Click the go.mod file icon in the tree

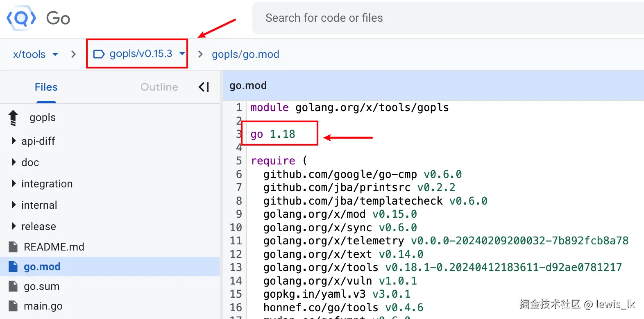pos(13,267)
